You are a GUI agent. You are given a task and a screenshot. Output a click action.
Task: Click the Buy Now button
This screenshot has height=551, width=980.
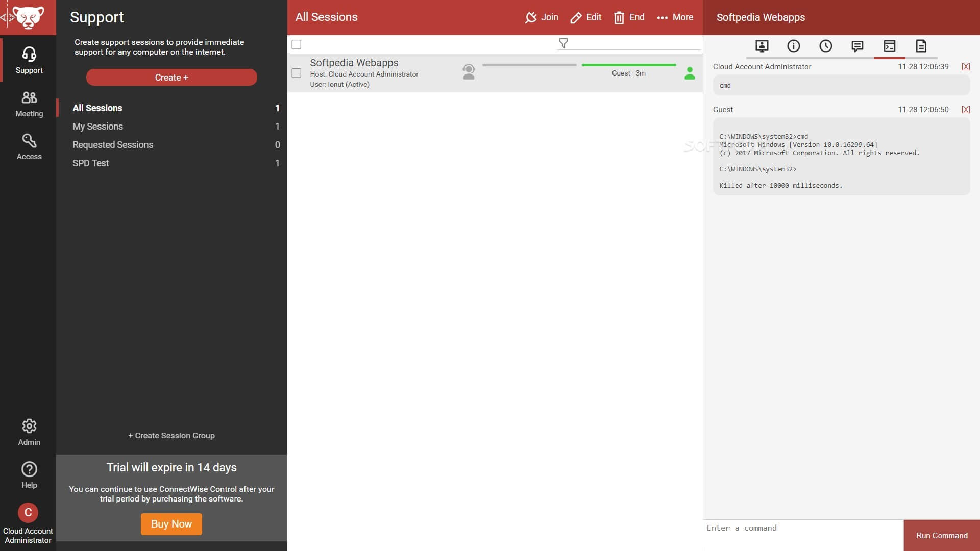coord(171,524)
